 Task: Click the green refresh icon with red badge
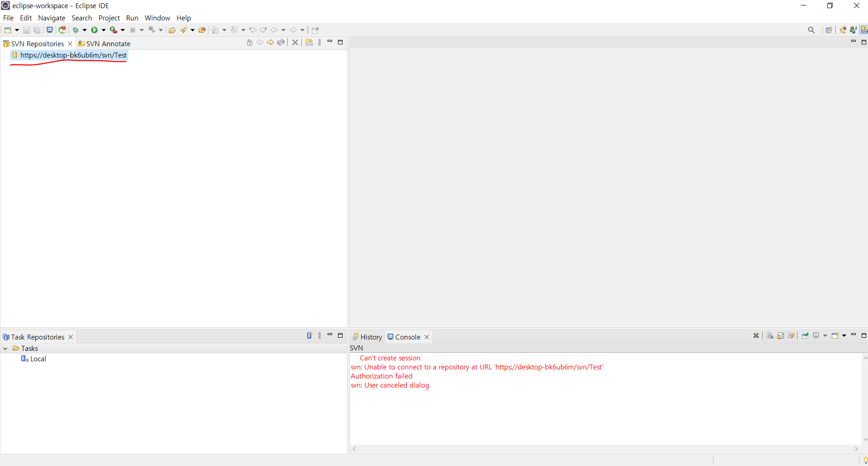tap(63, 30)
